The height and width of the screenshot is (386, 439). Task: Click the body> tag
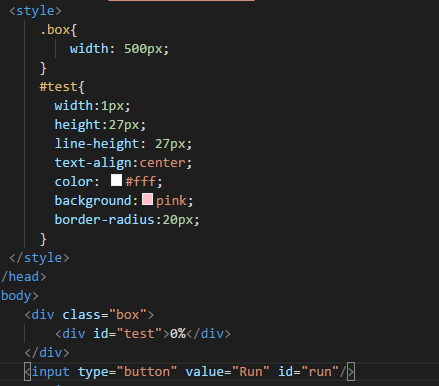pyautogui.click(x=20, y=296)
